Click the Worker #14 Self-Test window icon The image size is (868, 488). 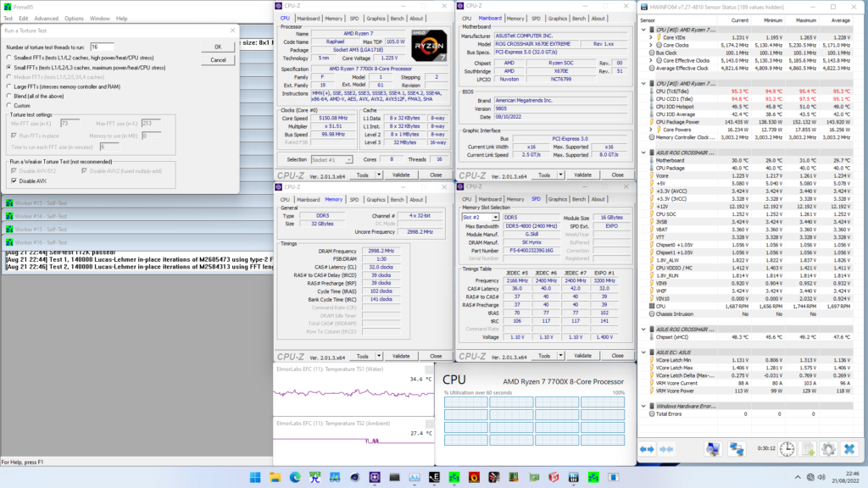pyautogui.click(x=9, y=216)
